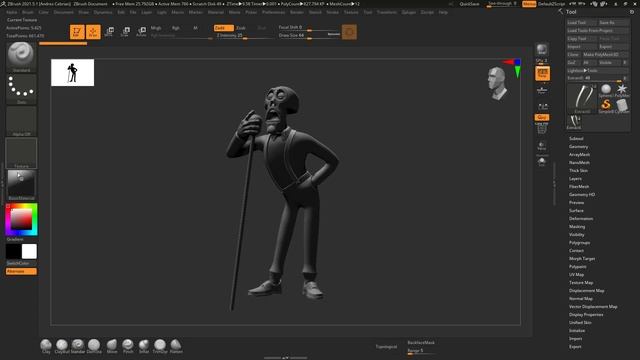Select the Pinch brush
This screenshot has width=640, height=360.
tap(128, 346)
